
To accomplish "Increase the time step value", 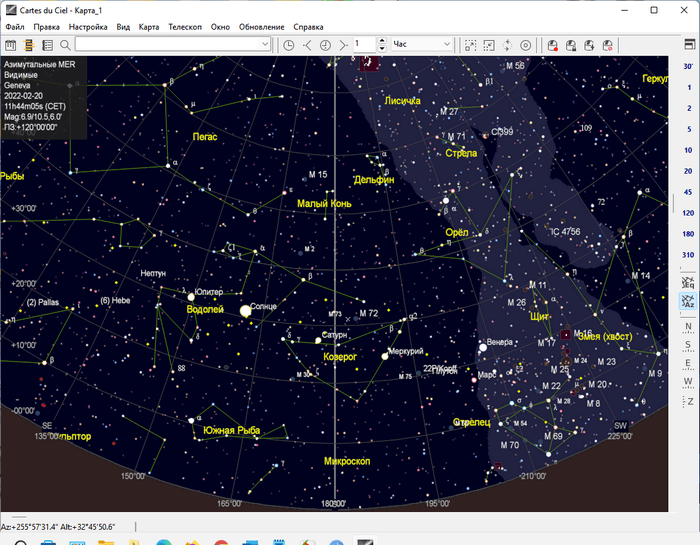I will [382, 41].
